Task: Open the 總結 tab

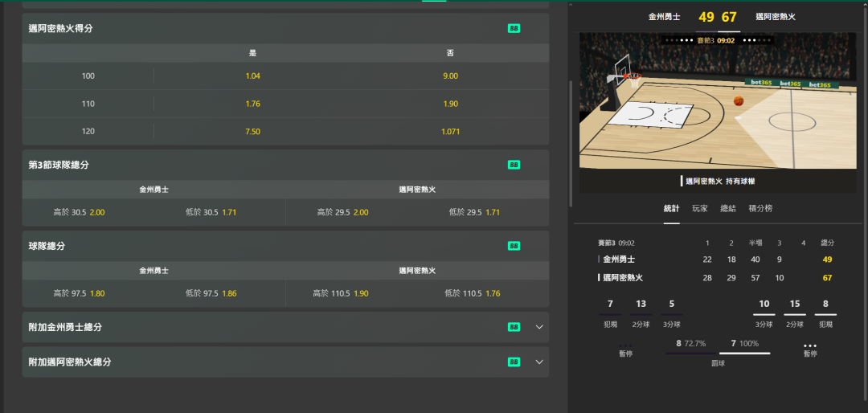Action: (728, 209)
